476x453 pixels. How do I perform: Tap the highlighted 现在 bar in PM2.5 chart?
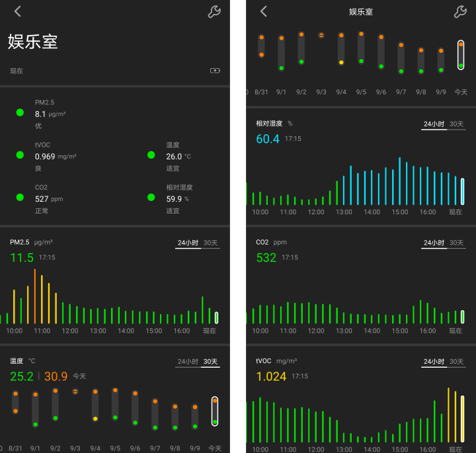tap(216, 317)
